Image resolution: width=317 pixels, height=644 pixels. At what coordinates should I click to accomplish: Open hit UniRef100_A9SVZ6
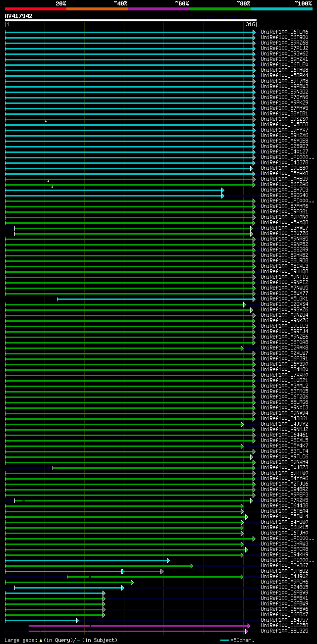[x=284, y=309]
